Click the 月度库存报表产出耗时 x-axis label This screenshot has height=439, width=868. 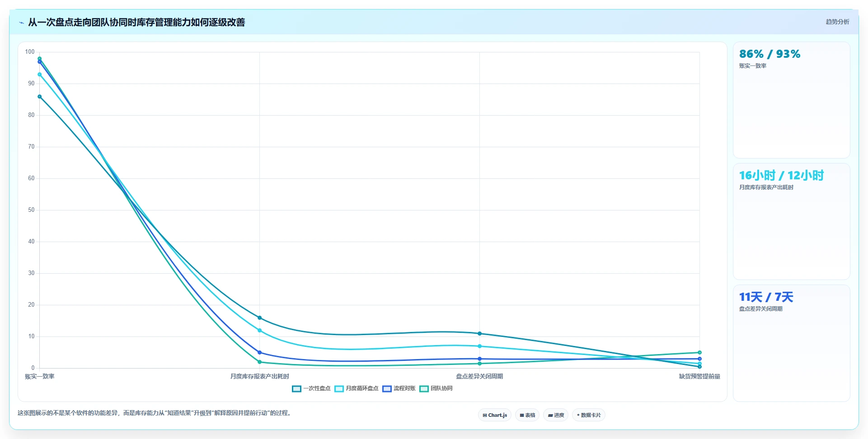point(260,376)
